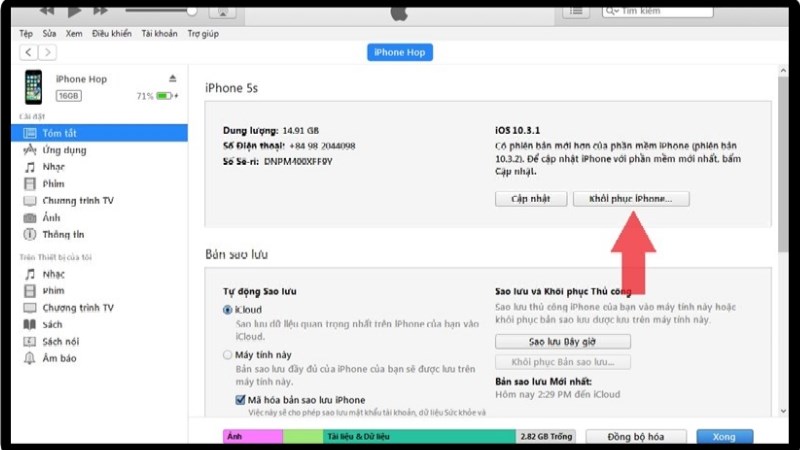Image resolution: width=800 pixels, height=450 pixels.
Task: Click the serial number DNPM400XFF9Y
Action: pos(298,161)
